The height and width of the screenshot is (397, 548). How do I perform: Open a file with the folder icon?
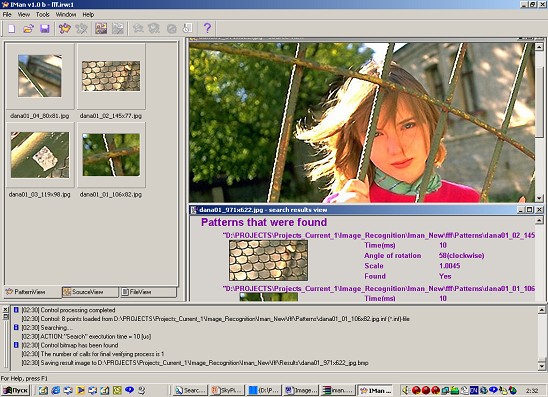click(28, 29)
